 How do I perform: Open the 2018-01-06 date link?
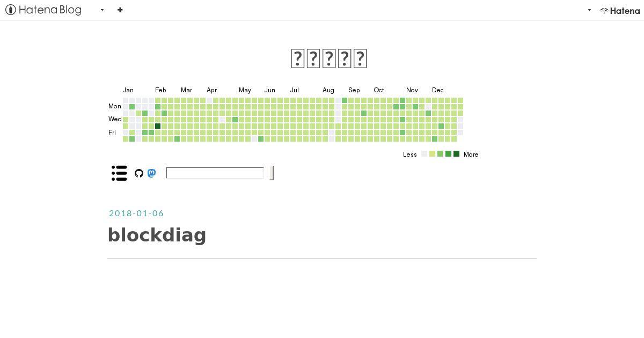[x=136, y=214]
